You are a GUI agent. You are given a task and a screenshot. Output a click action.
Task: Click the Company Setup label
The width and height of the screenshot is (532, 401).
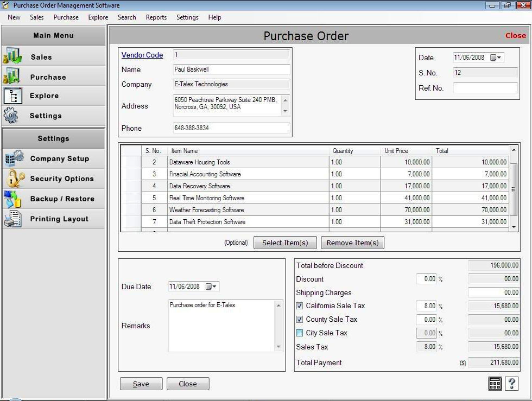coord(60,158)
